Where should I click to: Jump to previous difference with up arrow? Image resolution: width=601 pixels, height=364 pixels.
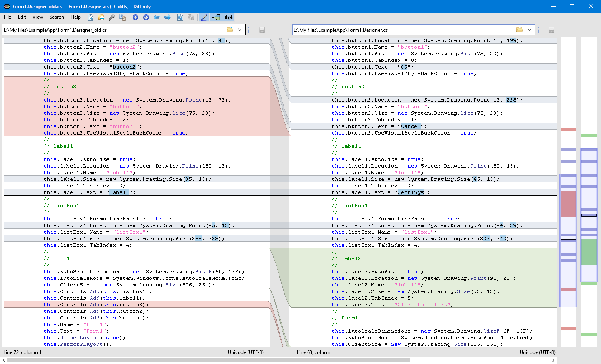(x=135, y=17)
